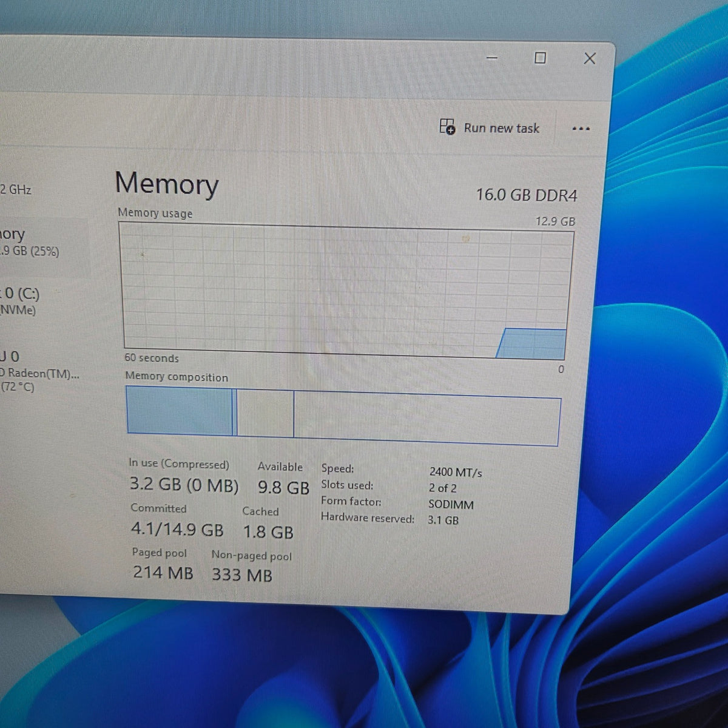Click the Hardware reserved 3.1 GB value

coord(443,520)
